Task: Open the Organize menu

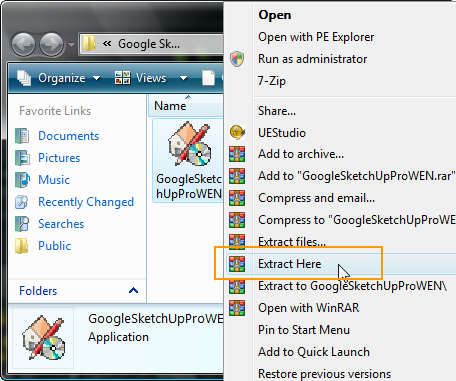Action: pyautogui.click(x=62, y=78)
